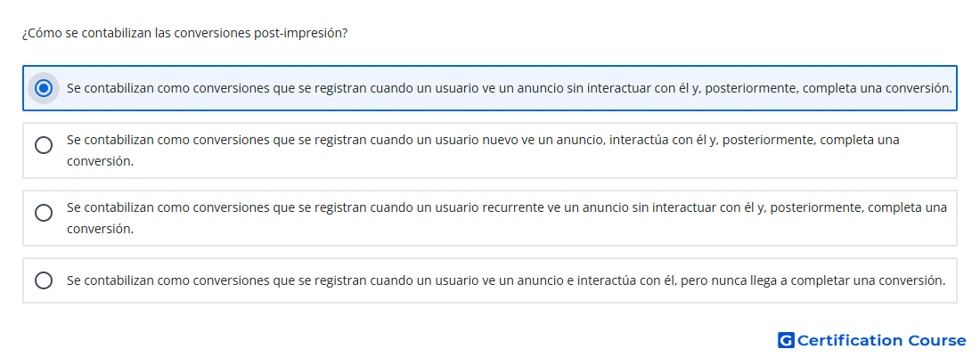Choose the radio button for 'usuario nuevo' answer
Viewport: 980px width, 357px height.
[44, 145]
